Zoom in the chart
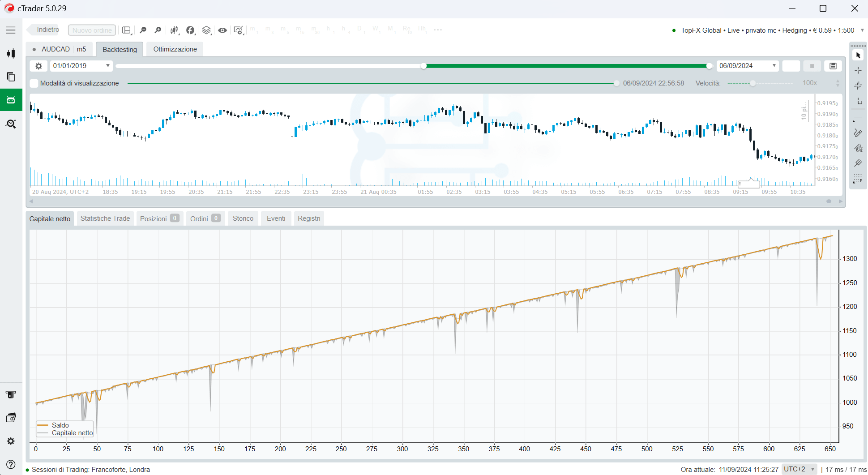Viewport: 868px width, 475px height. click(x=158, y=30)
